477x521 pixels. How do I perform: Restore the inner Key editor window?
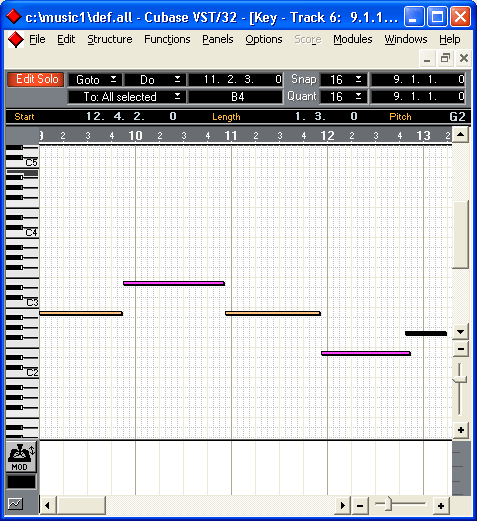[x=445, y=58]
